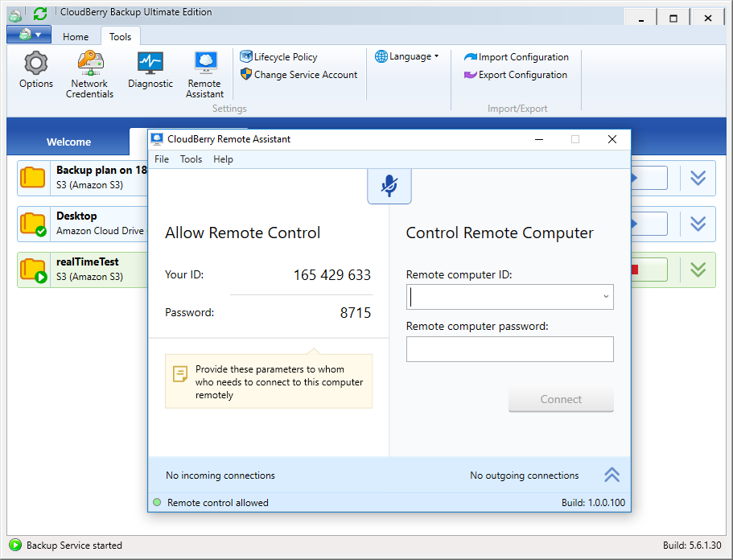
Task: Expand the realTimeTest backup plan details
Action: [x=698, y=270]
